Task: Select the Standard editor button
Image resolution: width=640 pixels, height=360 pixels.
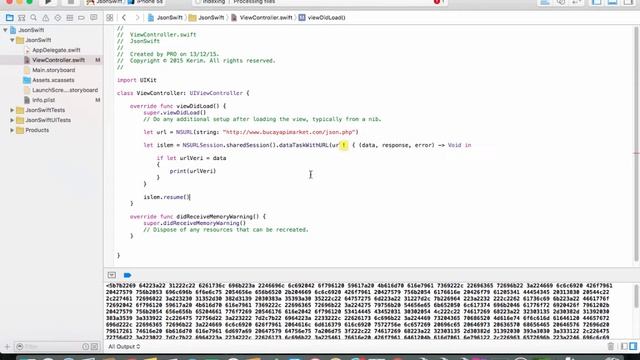Action: click(x=545, y=2)
